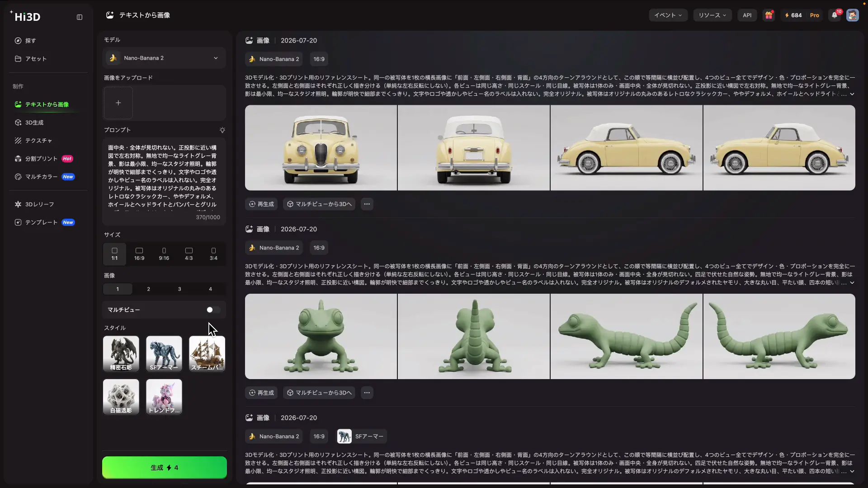Click the Nano-Banana 2 tag on gecko result
Screen dimensions: 868x488
pyautogui.click(x=274, y=248)
